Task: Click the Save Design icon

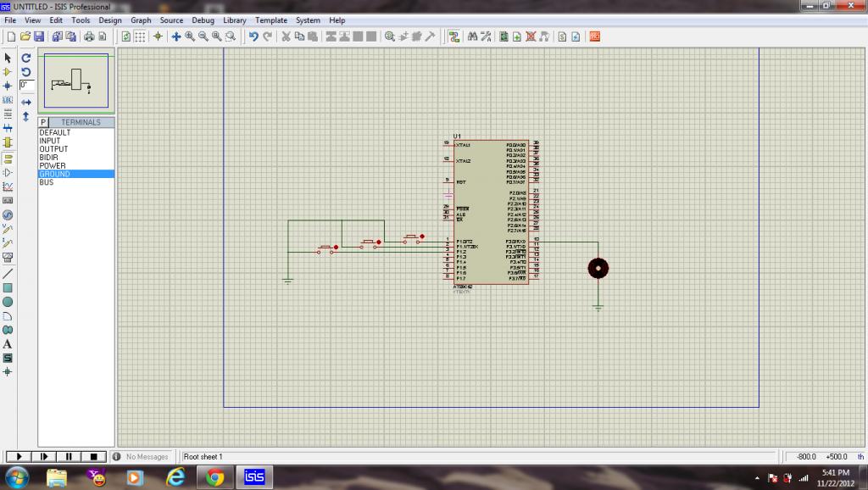Action: pos(38,36)
